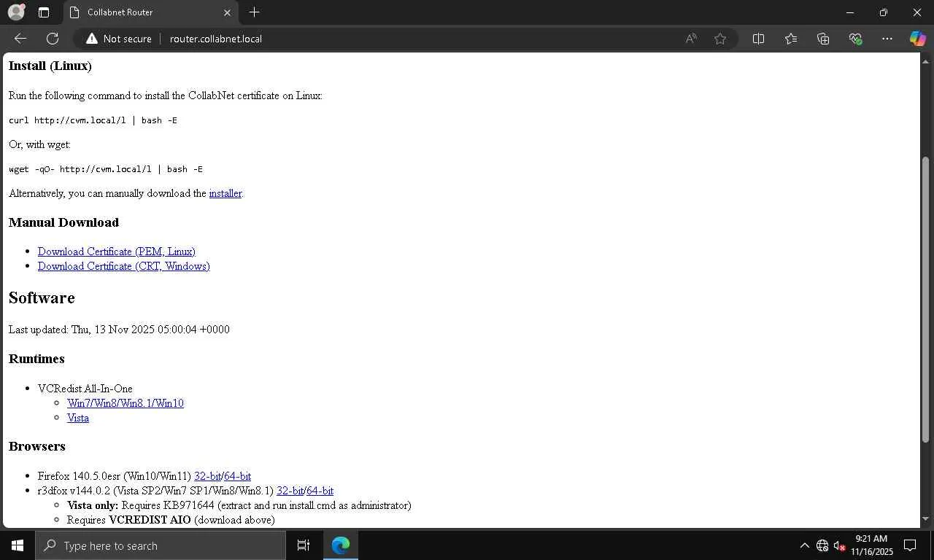934x560 pixels.
Task: Open the tab actions menu icon
Action: point(44,12)
